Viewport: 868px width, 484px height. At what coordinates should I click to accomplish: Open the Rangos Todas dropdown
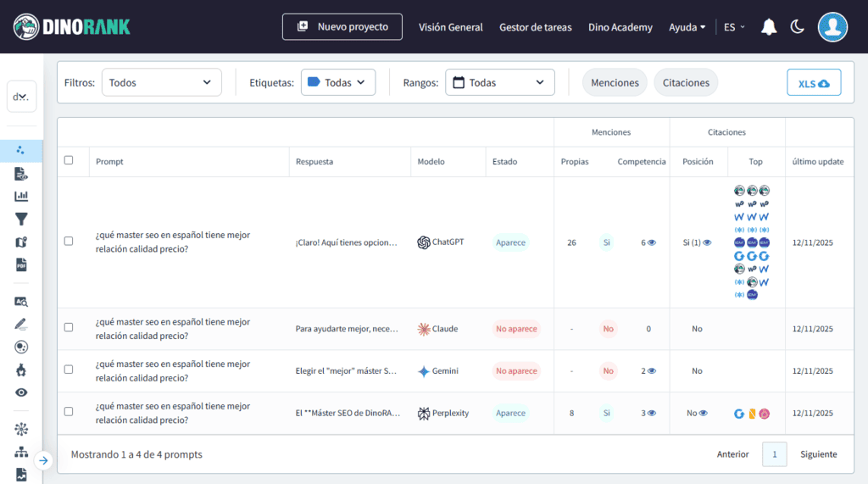tap(500, 82)
